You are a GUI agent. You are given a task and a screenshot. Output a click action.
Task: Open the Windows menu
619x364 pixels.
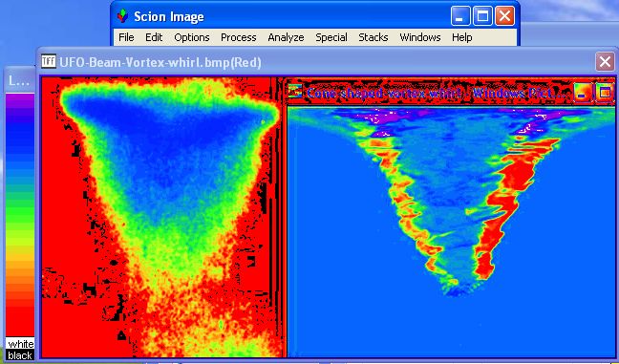tap(420, 37)
